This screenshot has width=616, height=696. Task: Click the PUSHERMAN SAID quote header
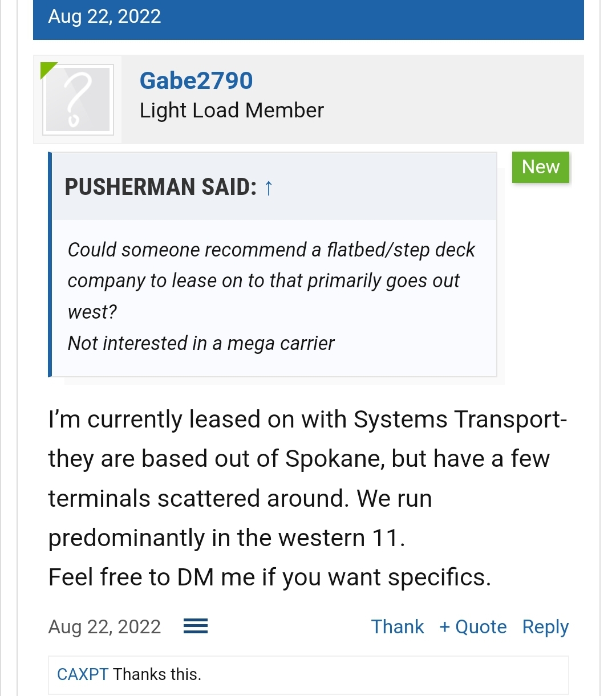coord(161,187)
